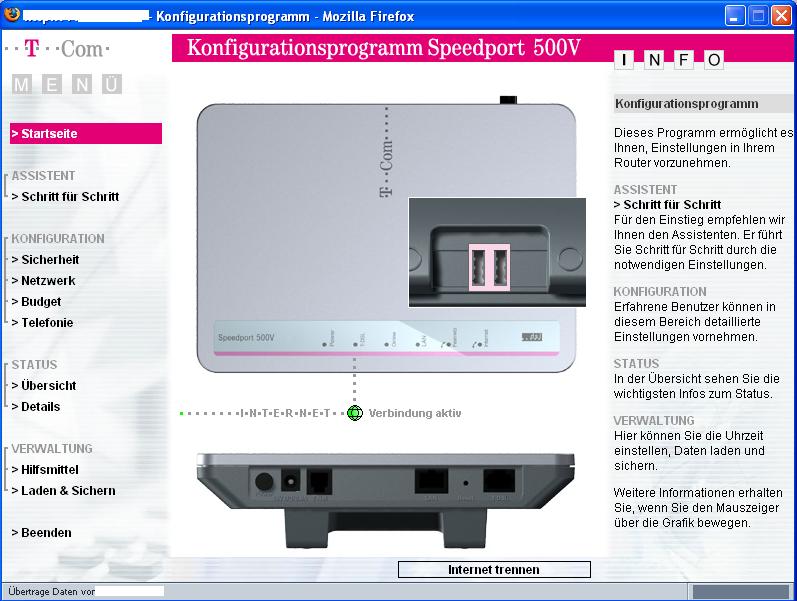The image size is (797, 601).
Task: Click the USB ports inset image
Action: (x=497, y=253)
